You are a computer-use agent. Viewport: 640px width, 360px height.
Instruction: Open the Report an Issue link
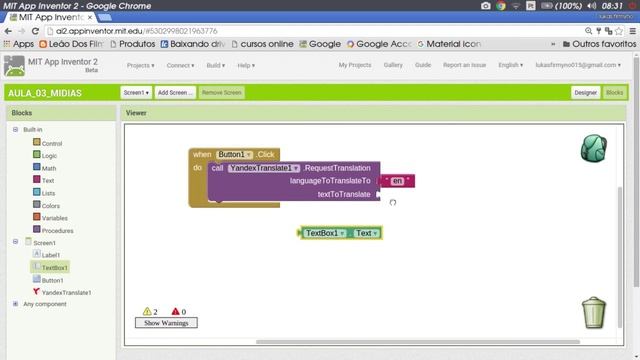[x=464, y=65]
